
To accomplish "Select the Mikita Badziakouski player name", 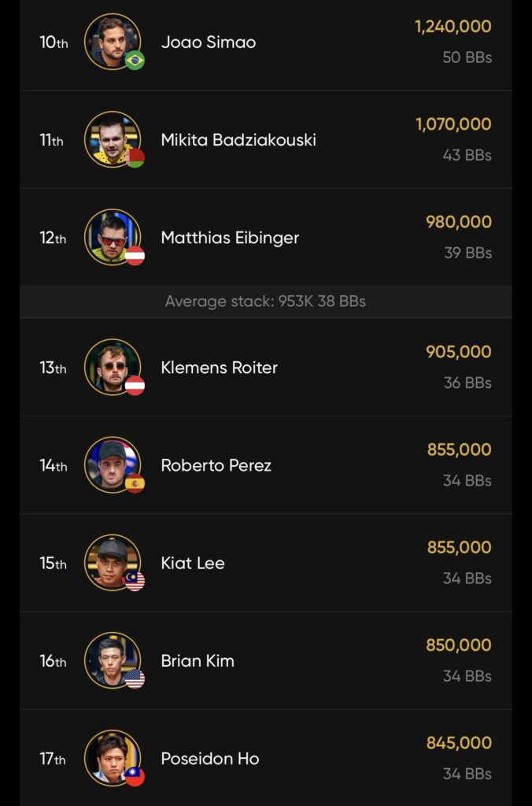I will tap(238, 140).
